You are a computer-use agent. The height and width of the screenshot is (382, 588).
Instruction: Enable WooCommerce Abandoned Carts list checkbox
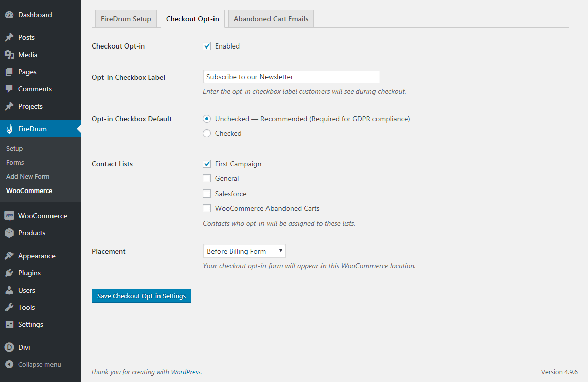pos(207,208)
